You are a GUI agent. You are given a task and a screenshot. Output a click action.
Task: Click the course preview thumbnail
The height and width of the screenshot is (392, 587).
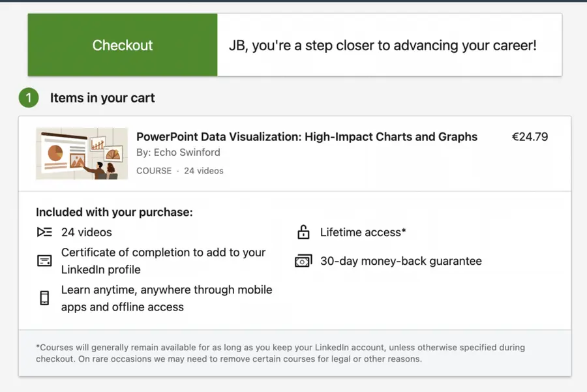pyautogui.click(x=82, y=153)
